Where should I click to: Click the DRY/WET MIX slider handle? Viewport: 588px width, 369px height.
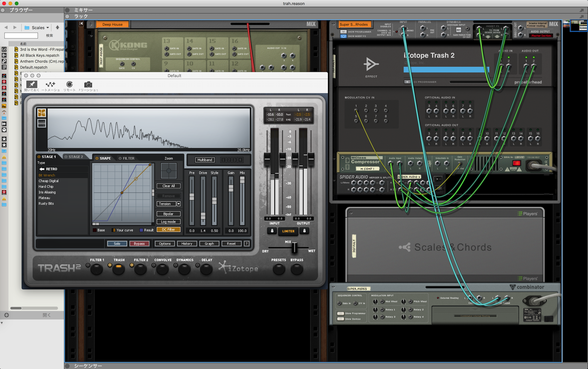tap(295, 247)
